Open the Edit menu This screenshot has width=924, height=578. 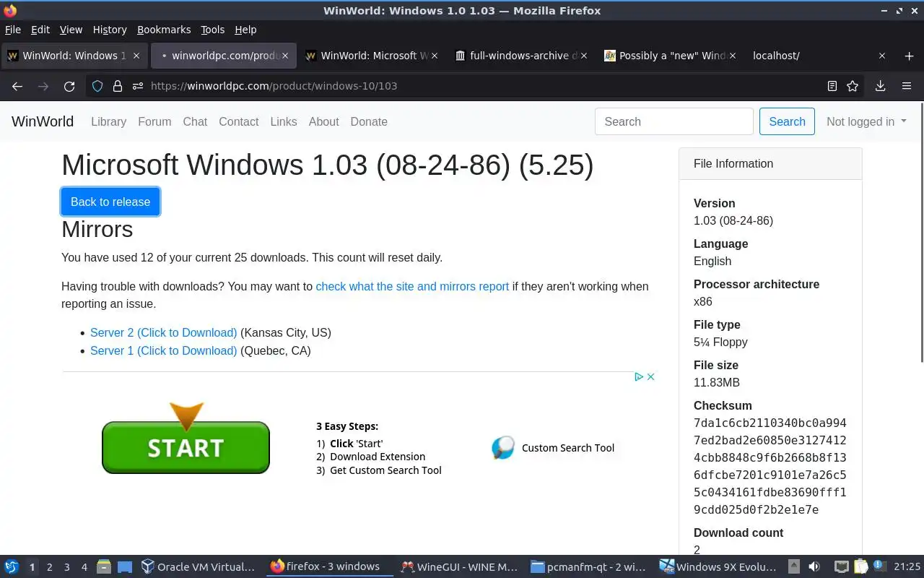(40, 30)
